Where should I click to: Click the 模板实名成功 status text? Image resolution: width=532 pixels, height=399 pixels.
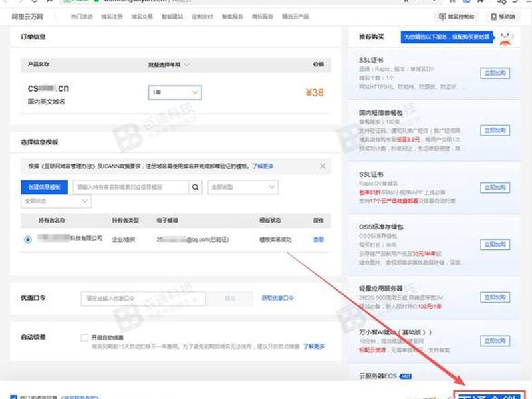(275, 239)
